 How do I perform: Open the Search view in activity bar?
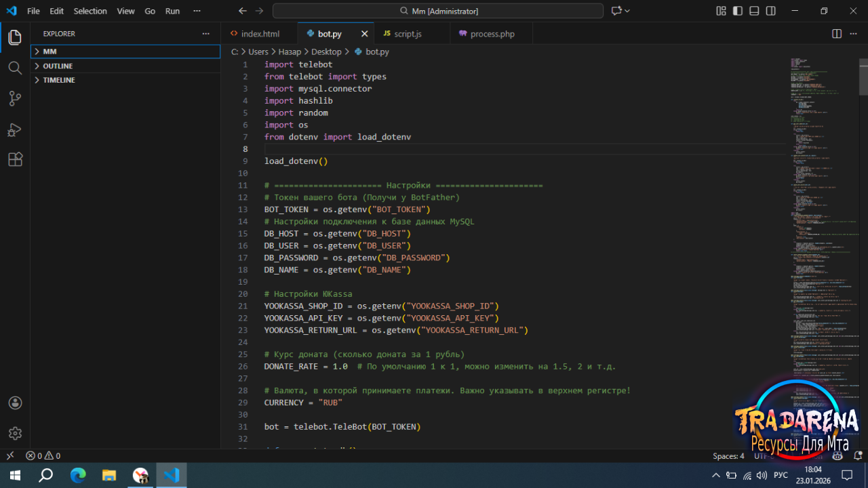15,68
